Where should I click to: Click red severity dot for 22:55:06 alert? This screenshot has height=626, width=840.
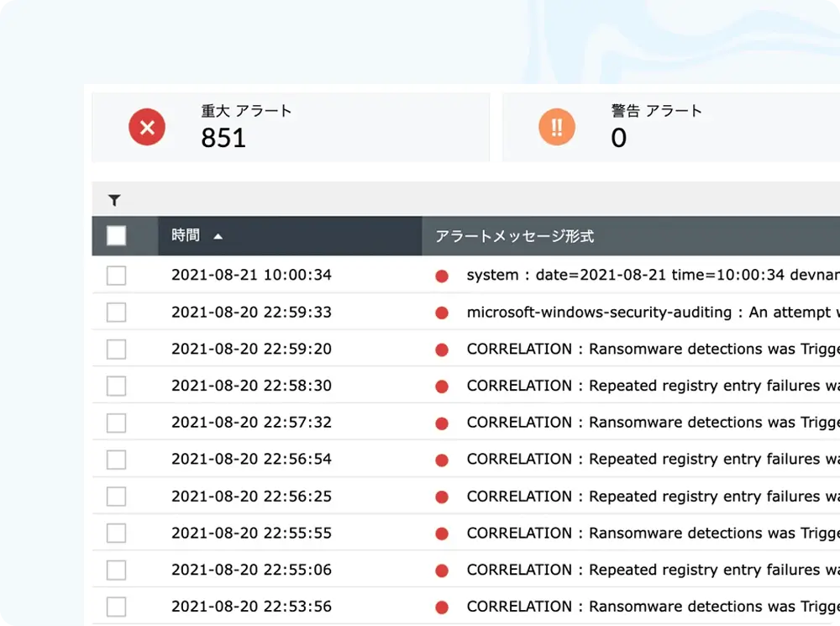(x=442, y=571)
